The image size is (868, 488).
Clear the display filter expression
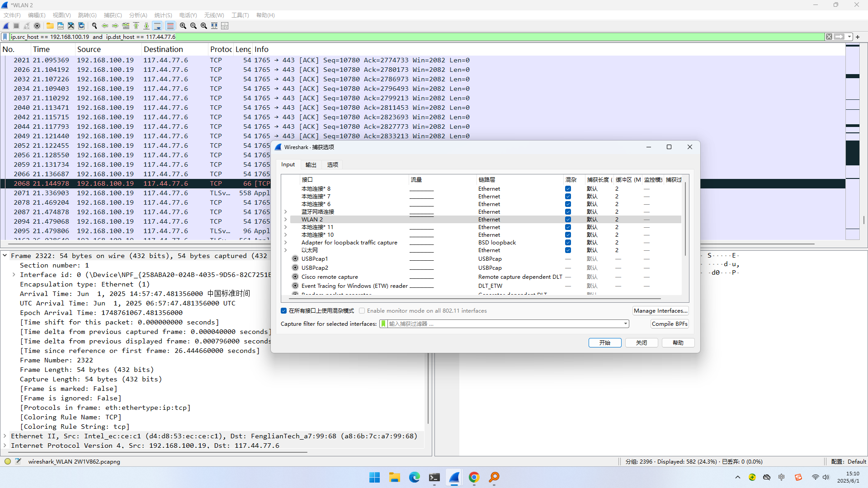(829, 37)
